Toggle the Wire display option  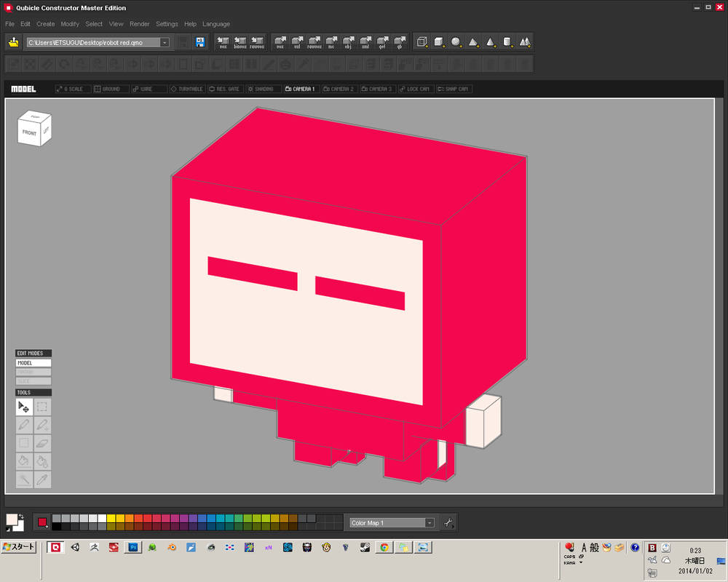click(149, 89)
